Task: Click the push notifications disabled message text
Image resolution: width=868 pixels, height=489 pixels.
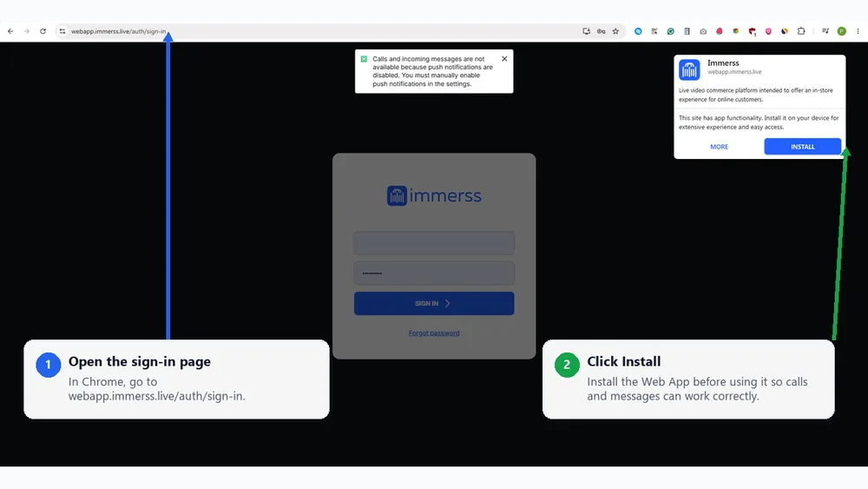Action: click(x=432, y=71)
